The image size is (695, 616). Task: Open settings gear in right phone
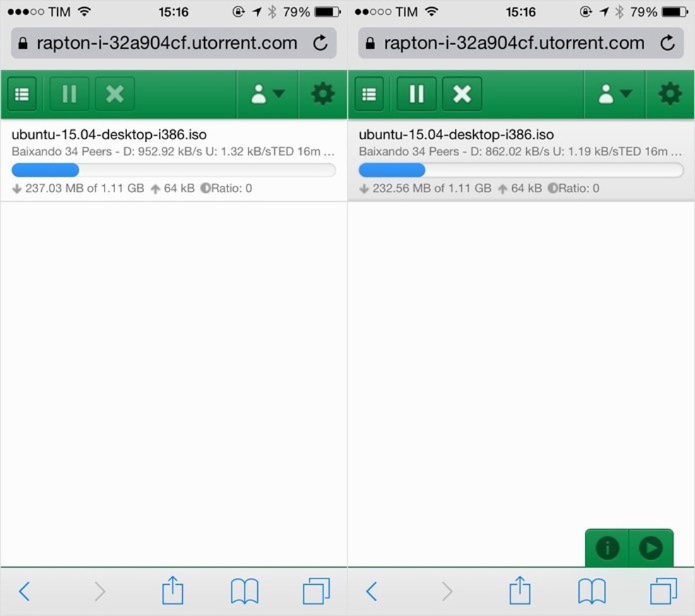670,94
